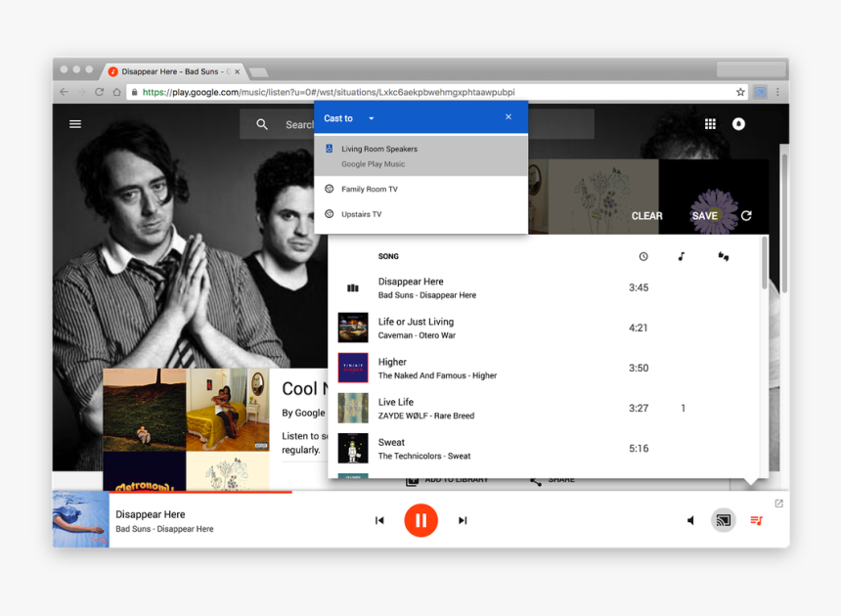Screen dimensions: 841x616
Task: Close the Cast to dialog
Action: (509, 117)
